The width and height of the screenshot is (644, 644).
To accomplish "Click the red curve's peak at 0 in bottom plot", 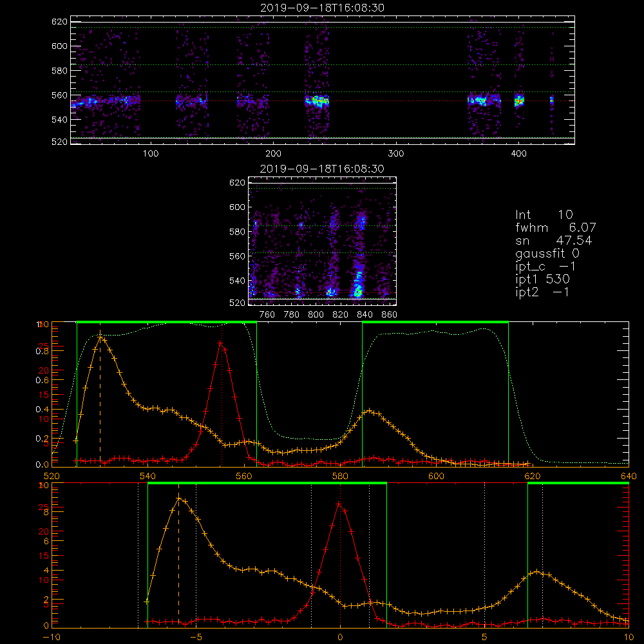I will [339, 503].
